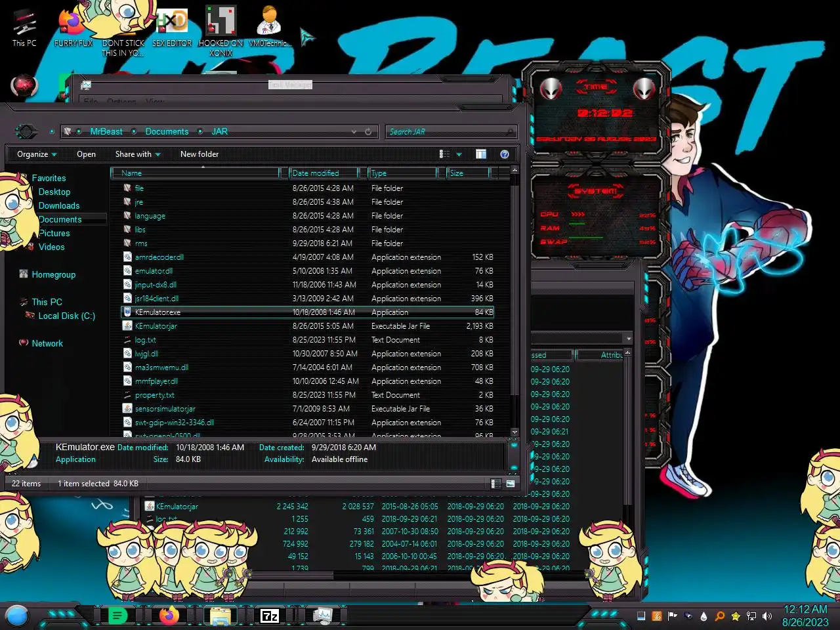Click the Action Center flag tray icon
Viewport: 840px width, 630px height.
(x=672, y=616)
